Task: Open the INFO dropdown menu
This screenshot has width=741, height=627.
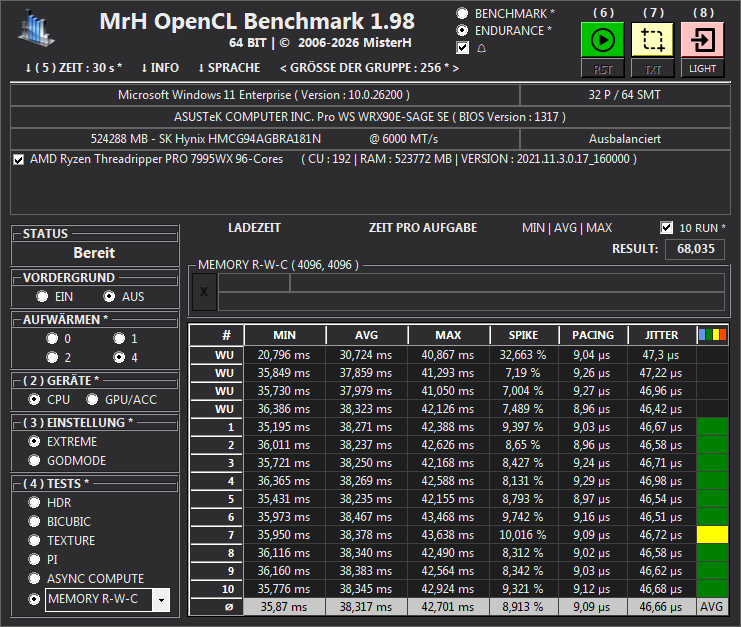Action: (160, 68)
